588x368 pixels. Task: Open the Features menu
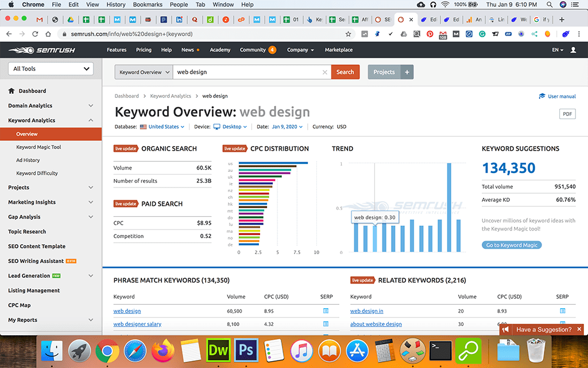tap(116, 50)
